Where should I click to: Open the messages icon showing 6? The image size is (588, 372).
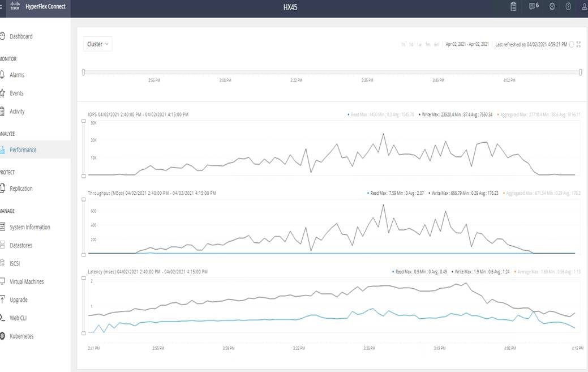coord(534,6)
